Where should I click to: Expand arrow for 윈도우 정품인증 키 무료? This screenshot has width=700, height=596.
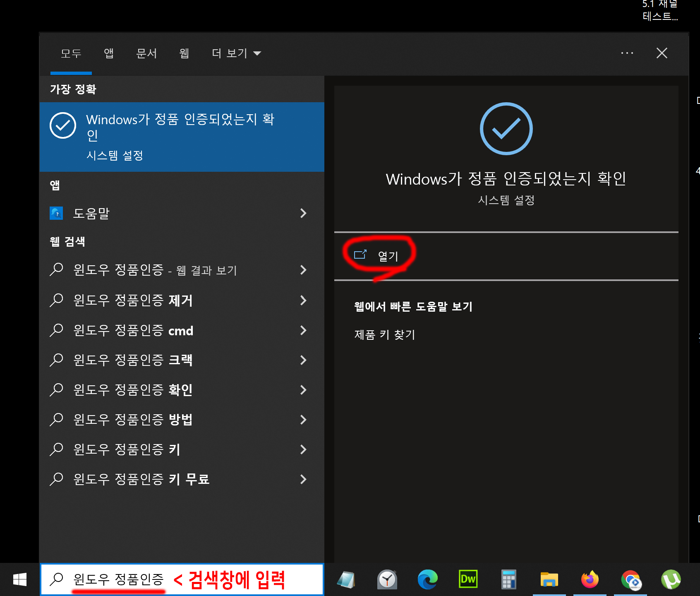(x=303, y=479)
